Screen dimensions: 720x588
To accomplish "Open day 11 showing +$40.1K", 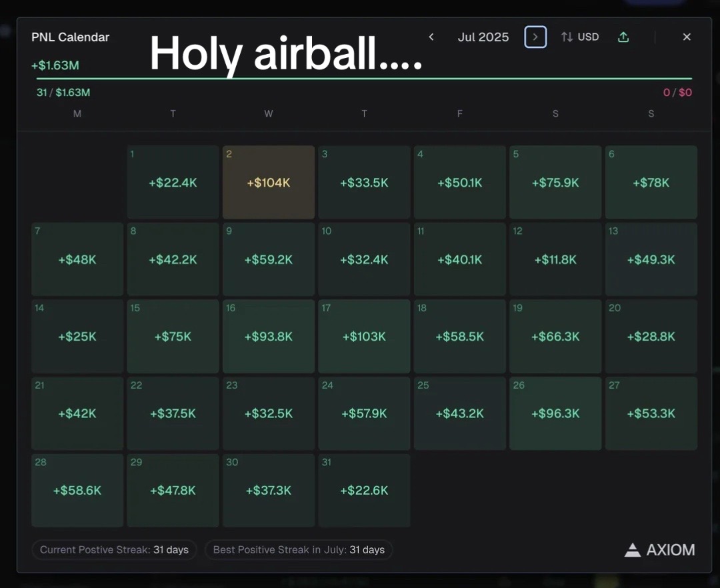I will pyautogui.click(x=459, y=259).
